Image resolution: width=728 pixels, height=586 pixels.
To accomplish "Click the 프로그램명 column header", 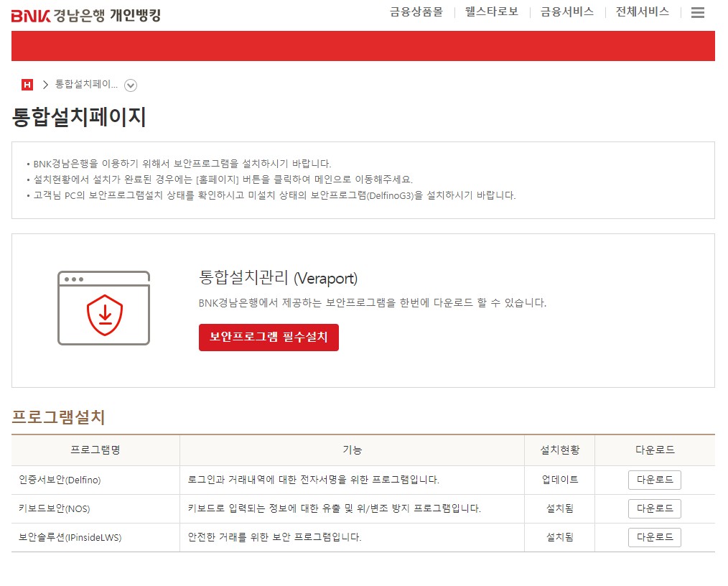I will (95, 450).
